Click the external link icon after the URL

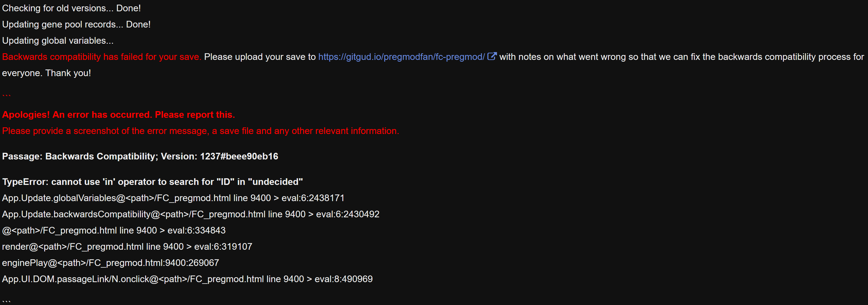click(x=492, y=56)
